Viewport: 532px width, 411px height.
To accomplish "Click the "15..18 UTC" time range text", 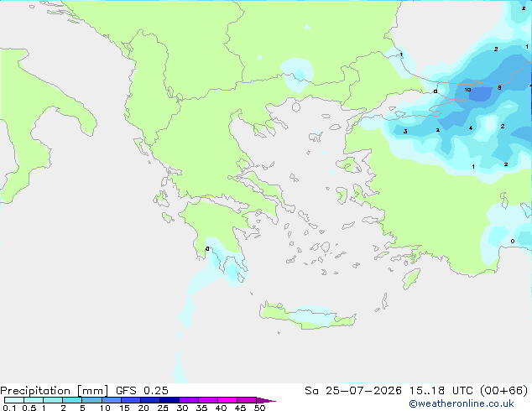I will 441,391.
